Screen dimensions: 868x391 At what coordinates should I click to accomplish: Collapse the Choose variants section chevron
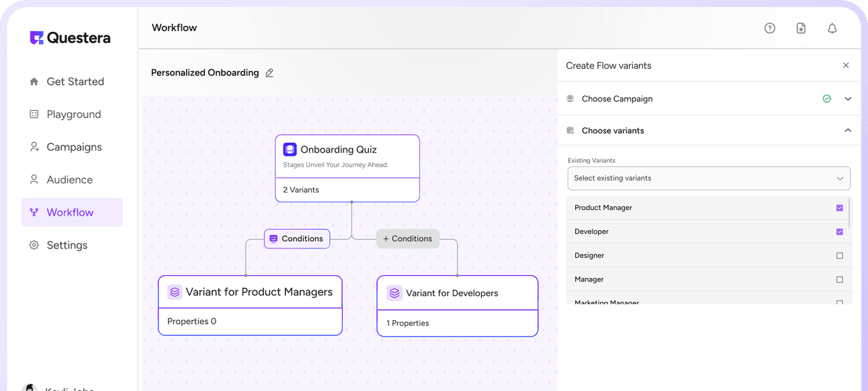point(848,130)
